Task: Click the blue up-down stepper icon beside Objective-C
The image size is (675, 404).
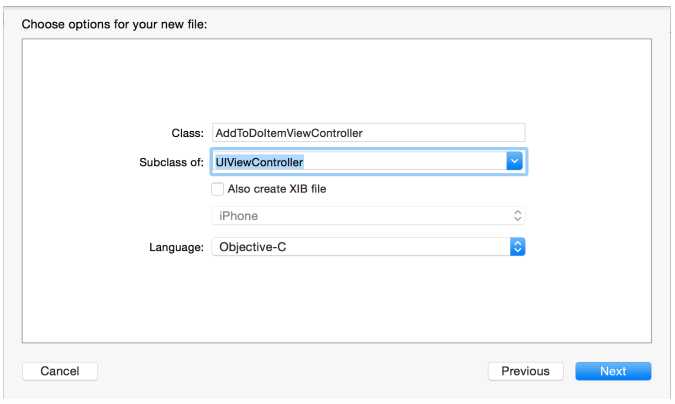Action: (x=517, y=246)
